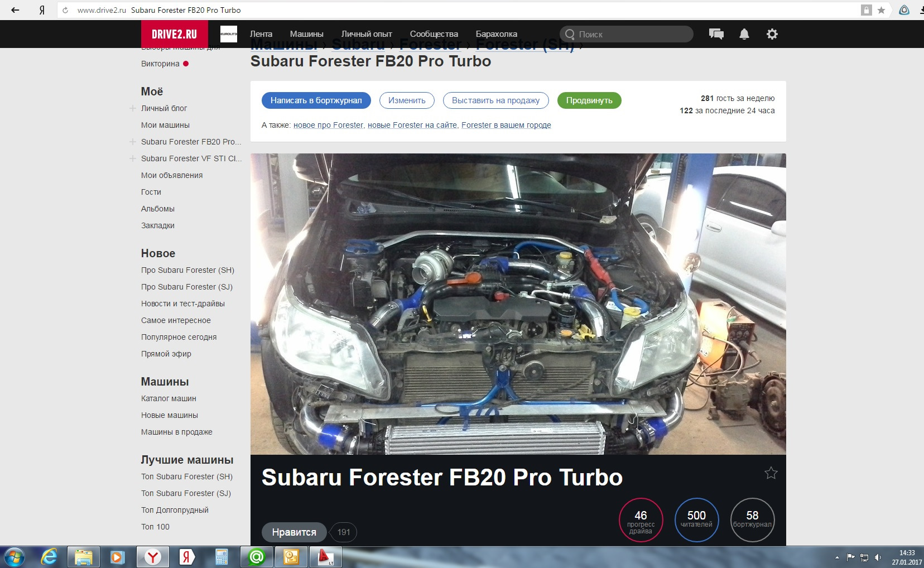The width and height of the screenshot is (924, 568).
Task: Open the engine bay photo of the Forester
Action: [x=518, y=304]
